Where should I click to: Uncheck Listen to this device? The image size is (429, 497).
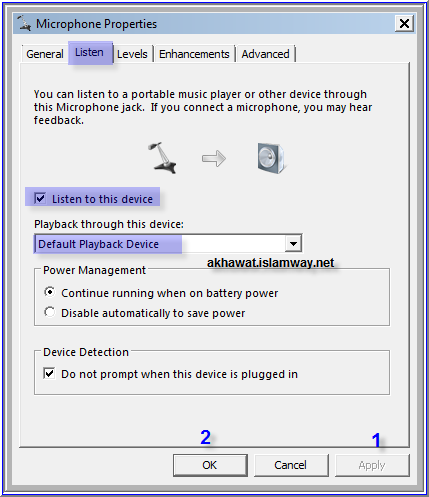tap(40, 199)
